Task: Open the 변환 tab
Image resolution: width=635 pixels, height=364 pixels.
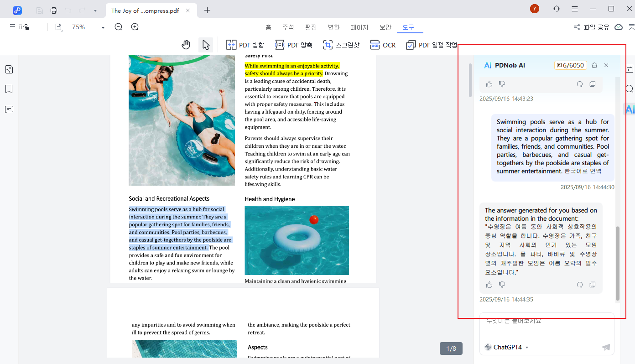Action: (334, 27)
